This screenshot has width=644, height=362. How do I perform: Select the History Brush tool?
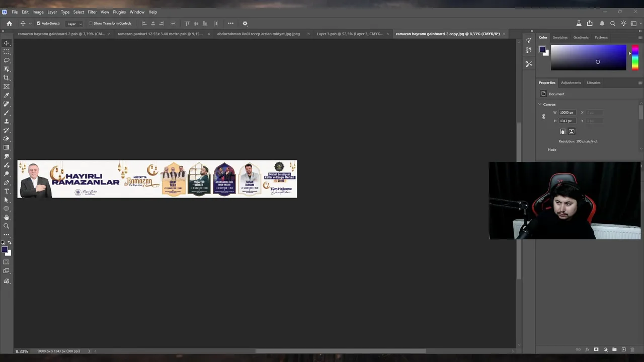tap(7, 130)
